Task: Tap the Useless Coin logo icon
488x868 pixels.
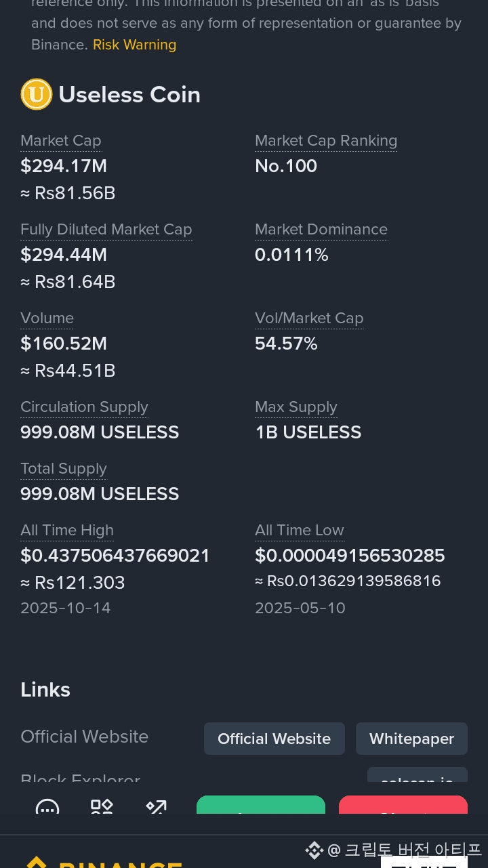Action: pyautogui.click(x=37, y=94)
